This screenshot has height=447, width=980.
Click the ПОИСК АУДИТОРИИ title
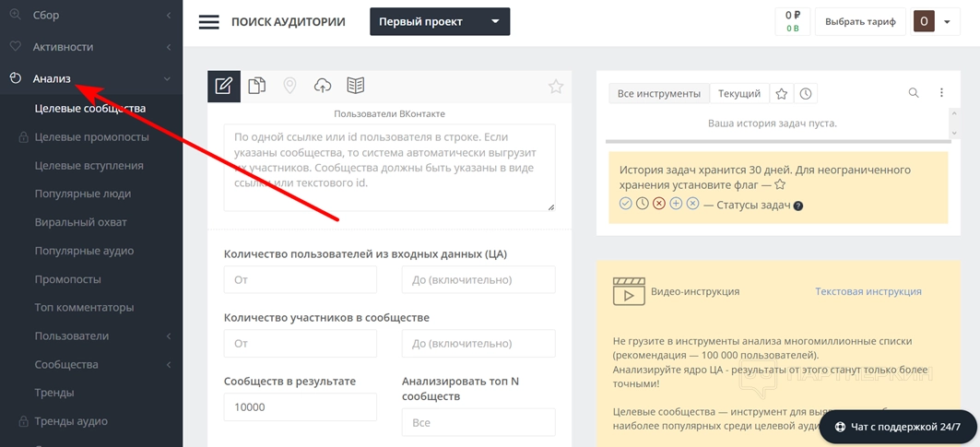pos(289,22)
